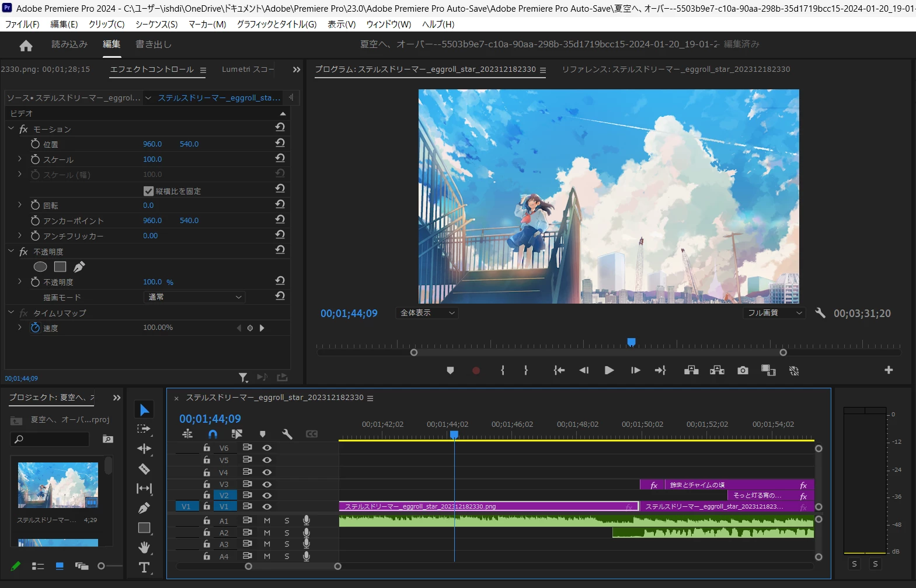Viewport: 916px width, 588px height.
Task: Select the Razor tool in the tools panel
Action: tap(144, 469)
